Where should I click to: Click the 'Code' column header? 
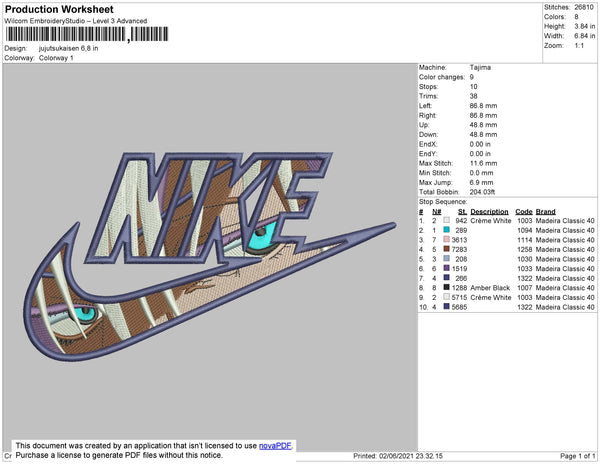click(524, 212)
